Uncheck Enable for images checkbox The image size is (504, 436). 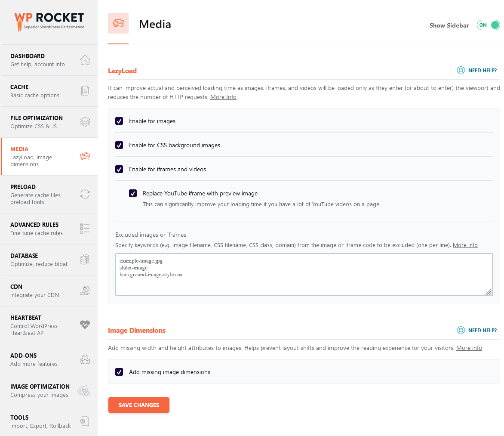[119, 121]
